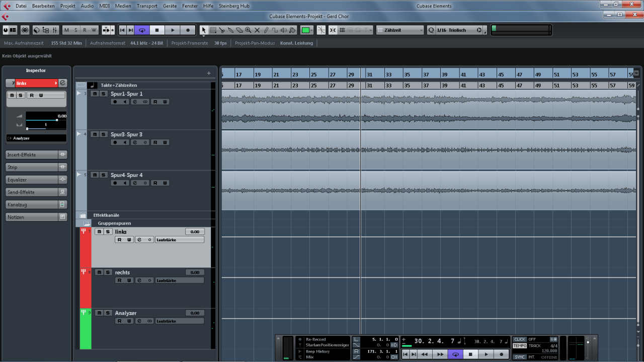The width and height of the screenshot is (644, 362).
Task: Toggle TEMPO track in transport
Action: point(520,346)
